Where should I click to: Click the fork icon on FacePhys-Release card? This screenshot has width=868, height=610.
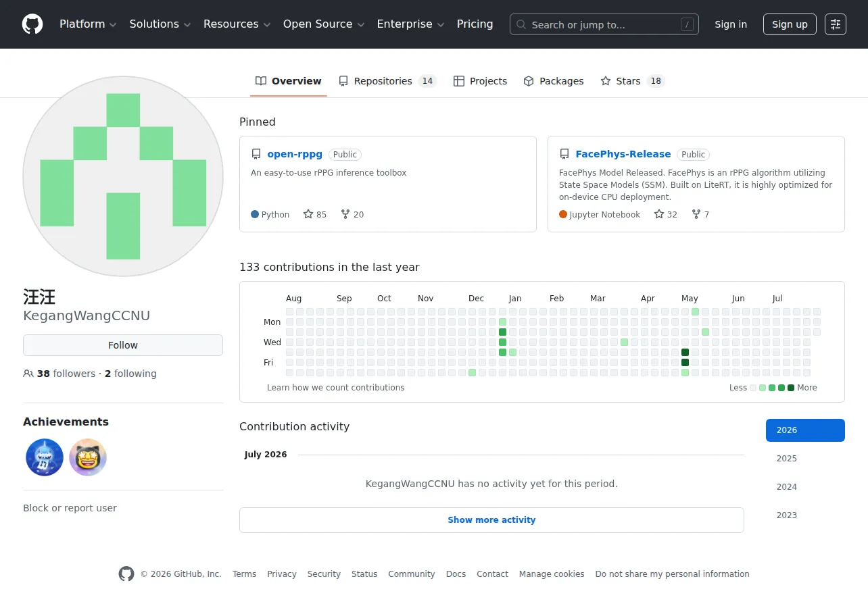pos(696,214)
